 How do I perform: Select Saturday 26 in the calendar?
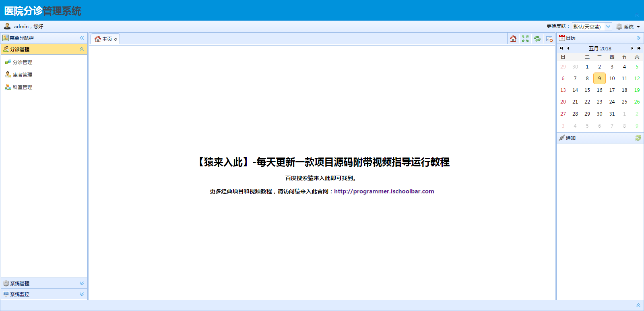[637, 102]
